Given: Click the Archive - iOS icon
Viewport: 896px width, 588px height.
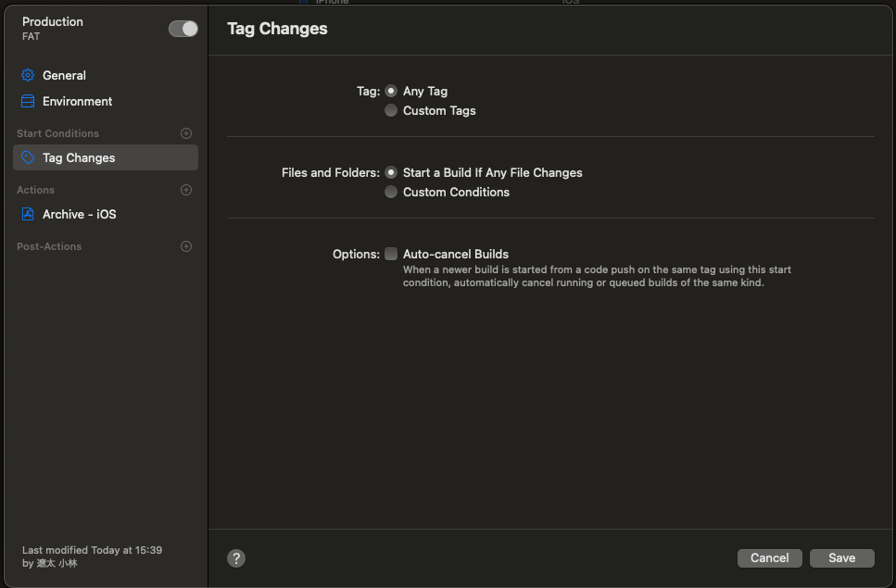Looking at the screenshot, I should pyautogui.click(x=28, y=214).
